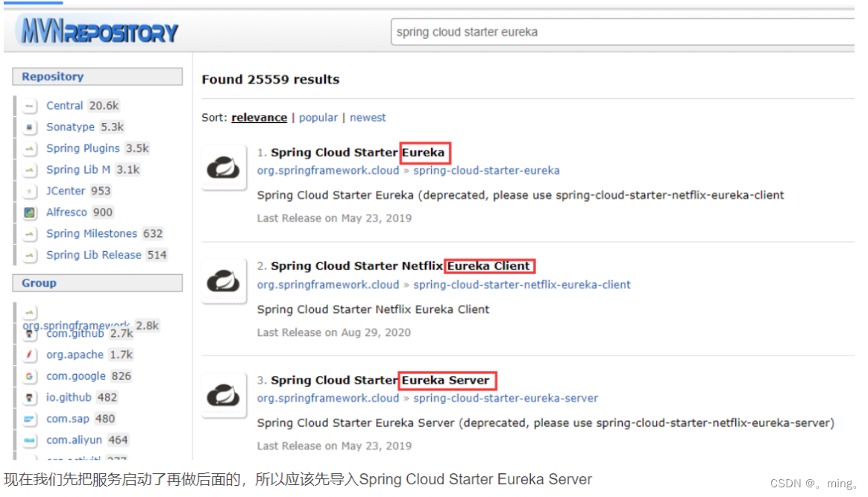This screenshot has width=868, height=497.
Task: Filter by com.aliyun group
Action: (x=74, y=440)
